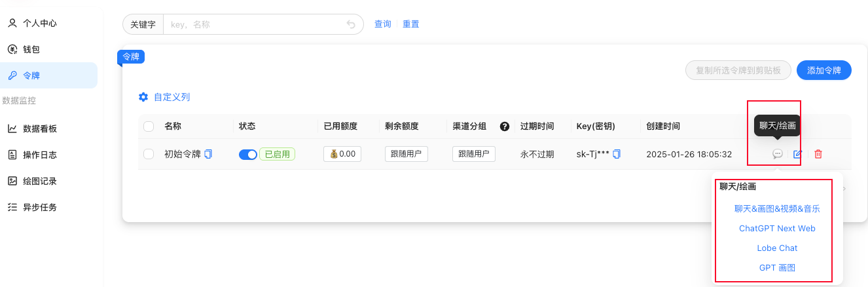
Task: Click the 0.00 used quota tag
Action: (x=342, y=154)
